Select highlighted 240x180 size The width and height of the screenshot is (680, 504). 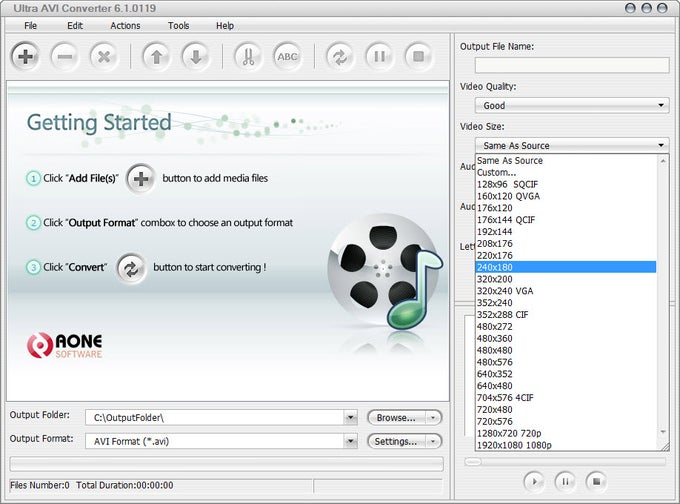pos(566,267)
